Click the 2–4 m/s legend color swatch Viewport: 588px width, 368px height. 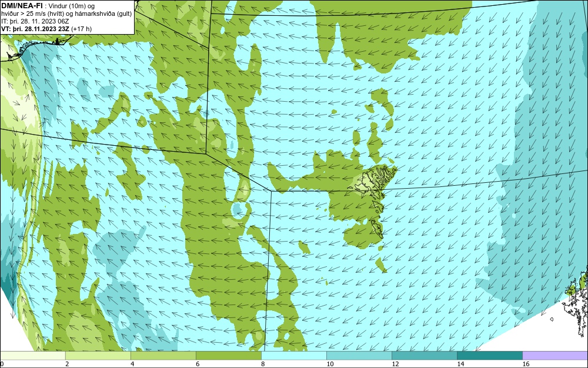click(98, 355)
